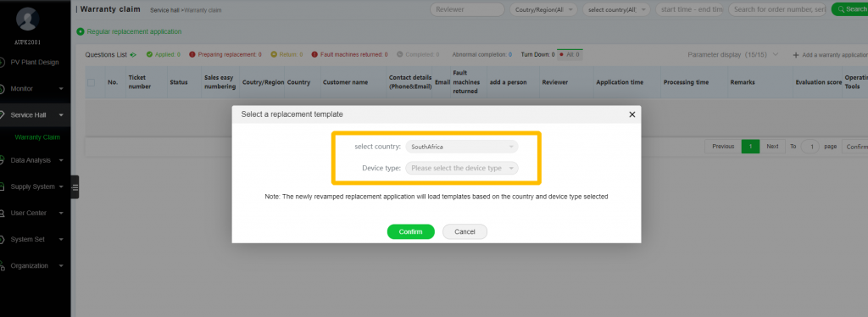Filter list by Preparing replacement status

225,55
